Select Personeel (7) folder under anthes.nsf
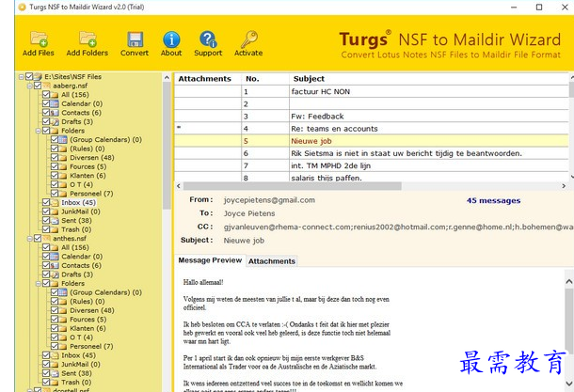 [91, 346]
